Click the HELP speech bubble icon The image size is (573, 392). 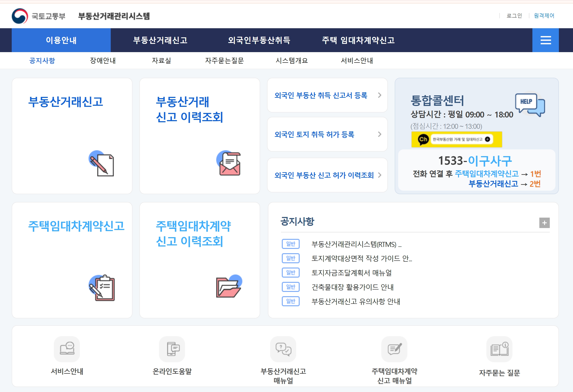pyautogui.click(x=530, y=105)
